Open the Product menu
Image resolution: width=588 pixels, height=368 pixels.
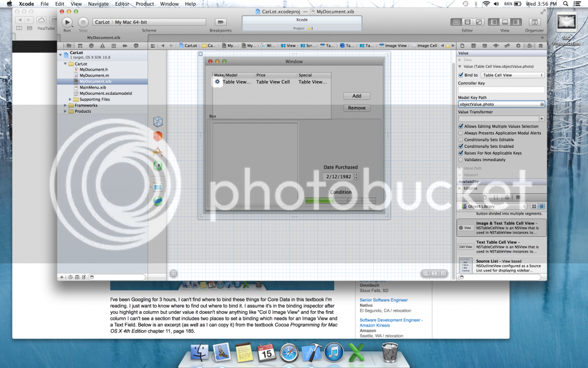(145, 4)
